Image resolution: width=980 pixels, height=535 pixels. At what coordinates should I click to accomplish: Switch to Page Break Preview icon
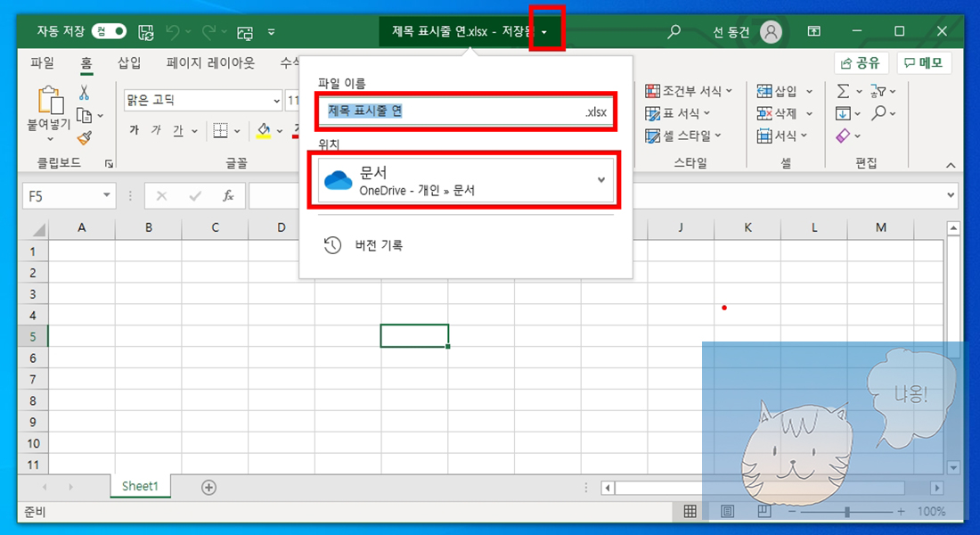coord(764,511)
